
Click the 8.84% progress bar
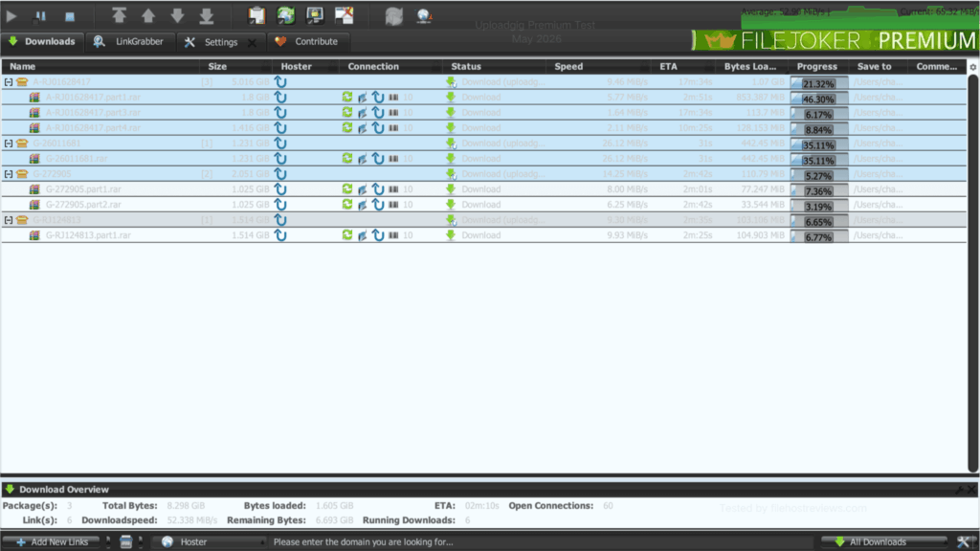click(x=819, y=129)
